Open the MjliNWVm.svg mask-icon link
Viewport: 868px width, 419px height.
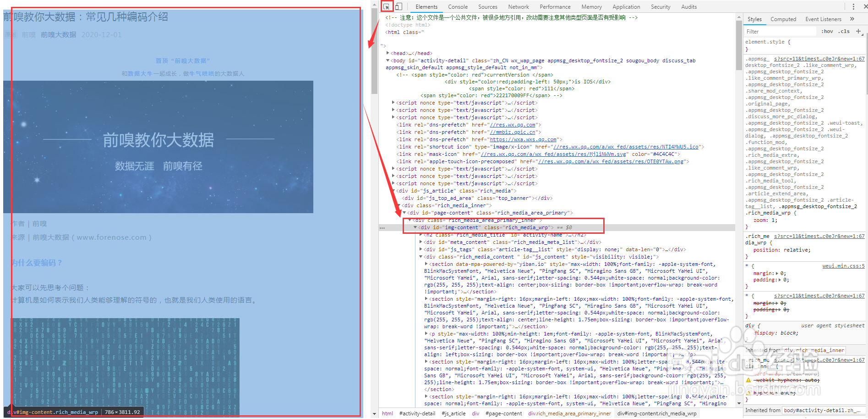coord(553,154)
